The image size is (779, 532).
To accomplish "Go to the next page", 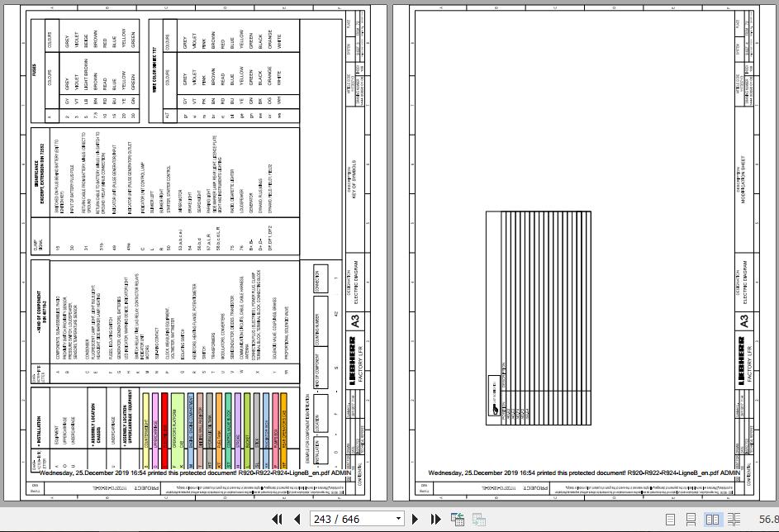I will click(x=416, y=519).
